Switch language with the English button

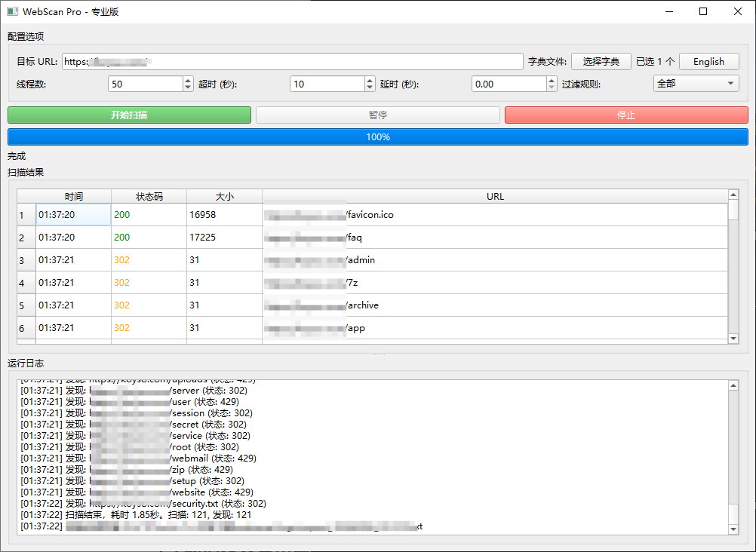pos(708,61)
